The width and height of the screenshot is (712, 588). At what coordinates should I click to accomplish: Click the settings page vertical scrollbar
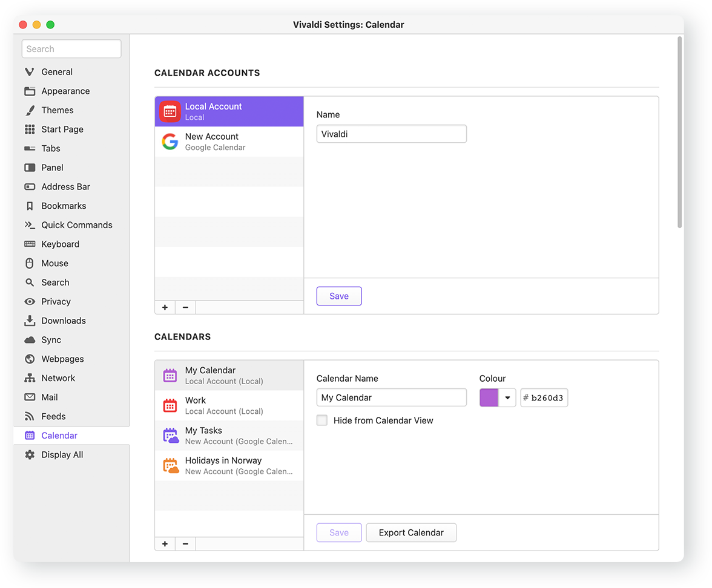(680, 132)
